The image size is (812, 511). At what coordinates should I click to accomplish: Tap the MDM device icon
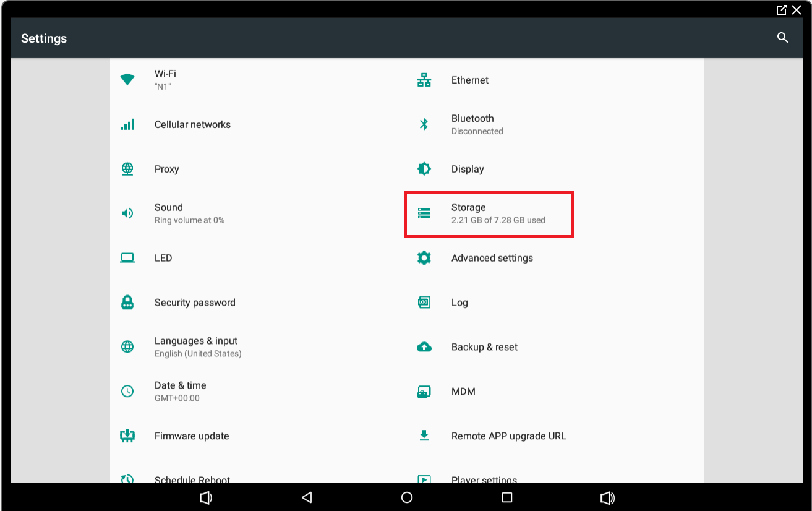click(x=424, y=392)
